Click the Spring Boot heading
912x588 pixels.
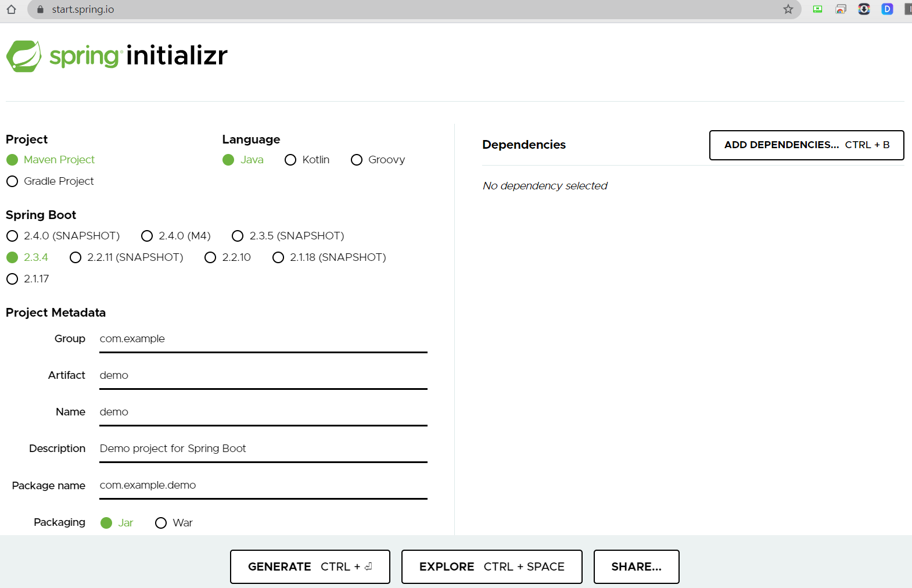(41, 215)
